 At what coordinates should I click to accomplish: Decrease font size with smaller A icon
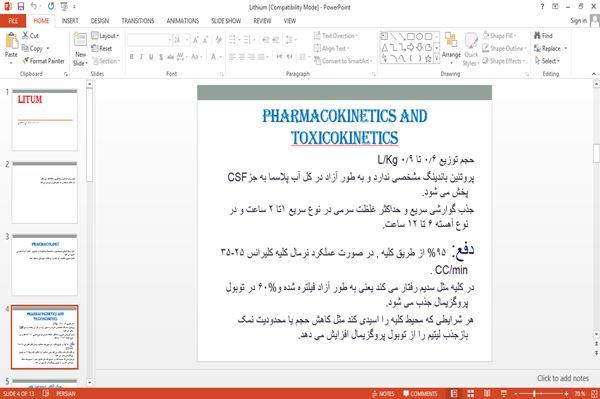205,40
